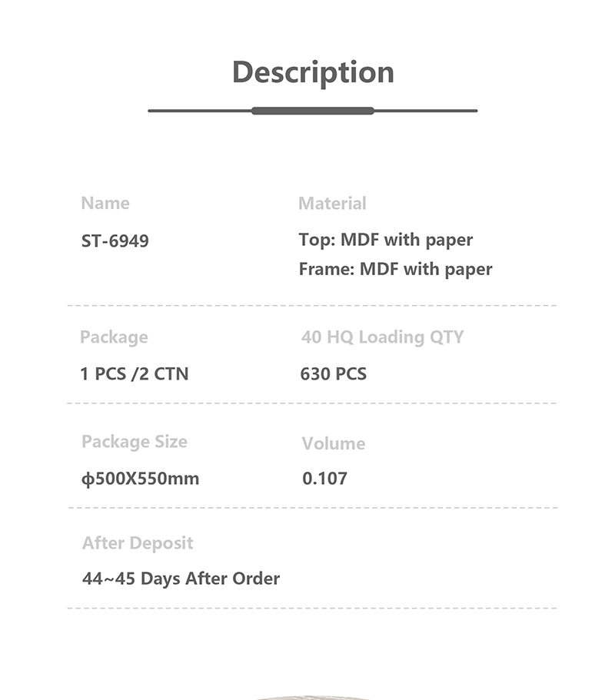
Task: Click '44~45 Days After Order' text
Action: tap(181, 579)
